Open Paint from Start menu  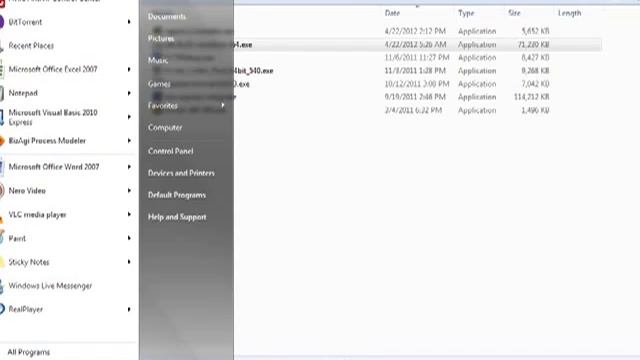pyautogui.click(x=17, y=238)
